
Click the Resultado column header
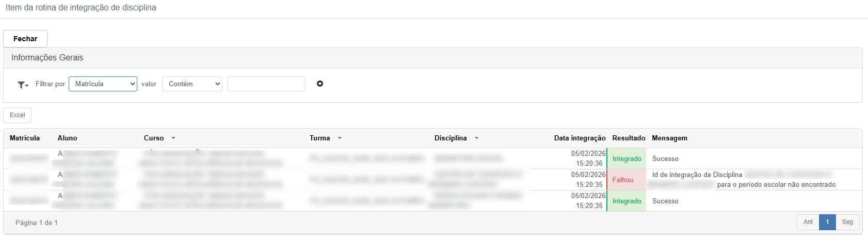pyautogui.click(x=629, y=138)
